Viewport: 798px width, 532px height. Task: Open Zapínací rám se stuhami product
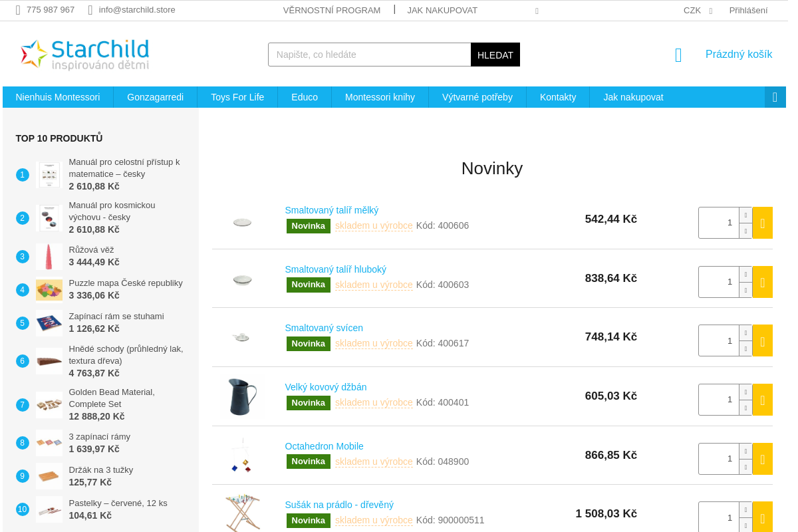point(116,316)
